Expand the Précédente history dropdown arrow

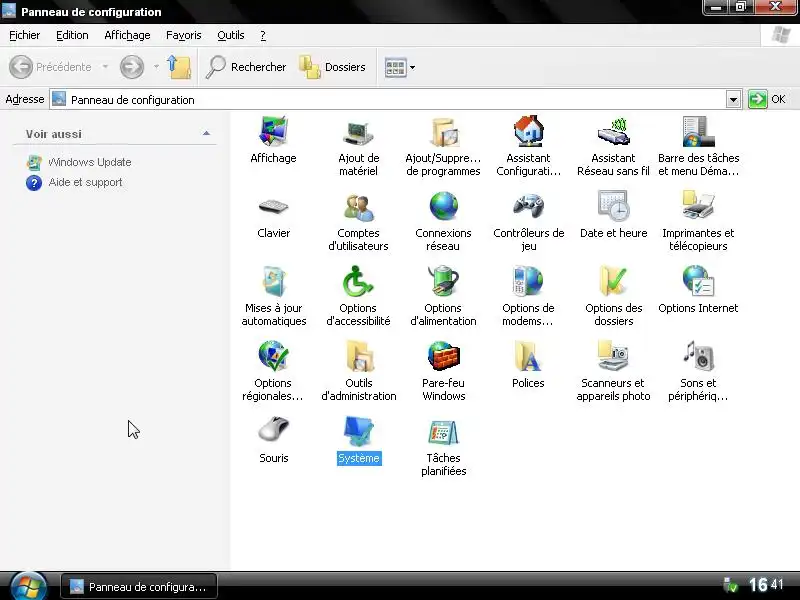tap(105, 67)
